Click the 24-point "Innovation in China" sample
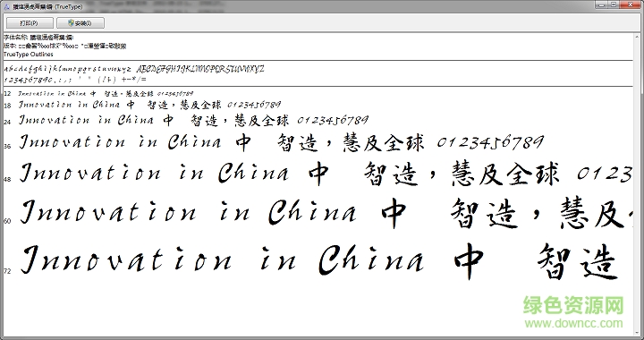 (86, 120)
